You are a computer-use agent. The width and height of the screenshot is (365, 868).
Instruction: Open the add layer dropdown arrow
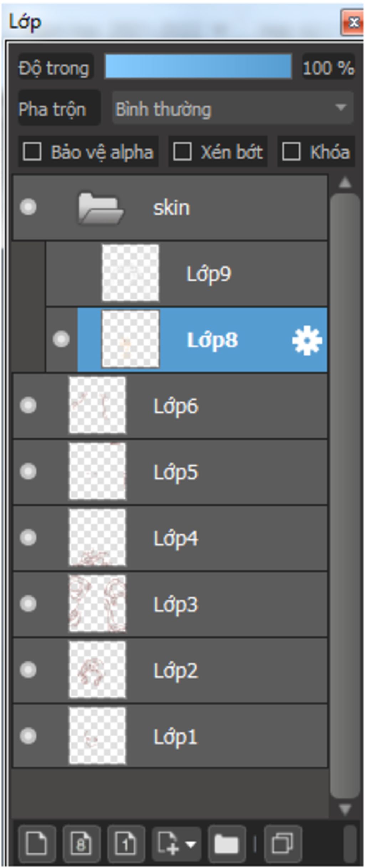point(191,844)
